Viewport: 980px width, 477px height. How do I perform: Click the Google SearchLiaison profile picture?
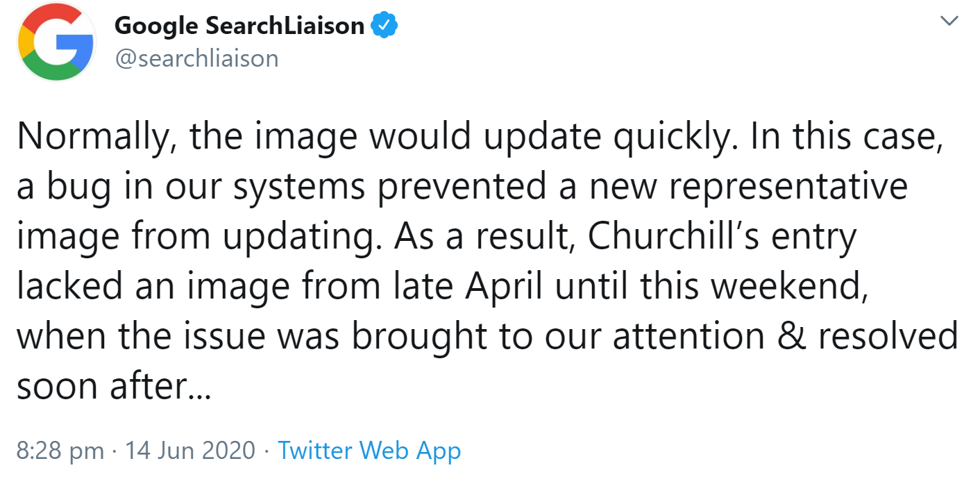56,42
